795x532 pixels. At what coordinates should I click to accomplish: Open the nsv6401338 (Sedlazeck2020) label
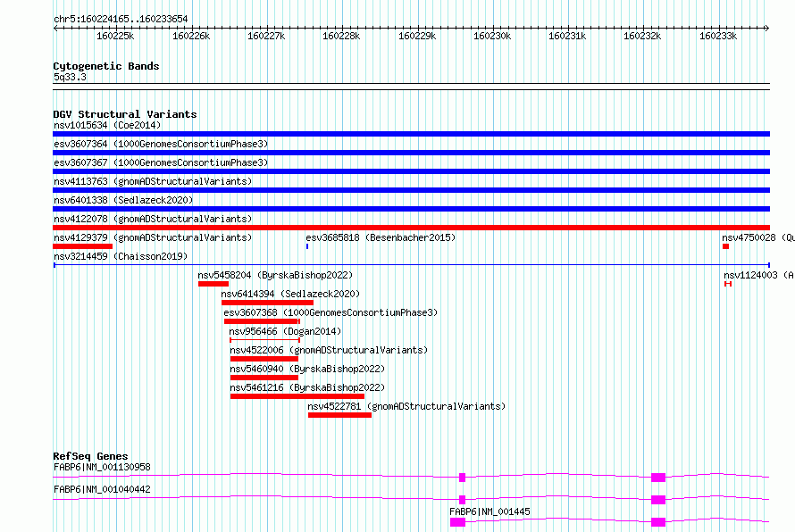point(123,200)
